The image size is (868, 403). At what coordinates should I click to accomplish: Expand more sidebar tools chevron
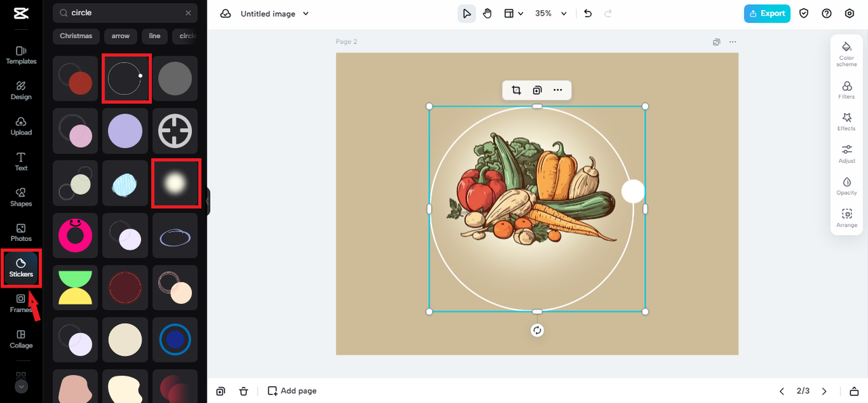tap(21, 387)
